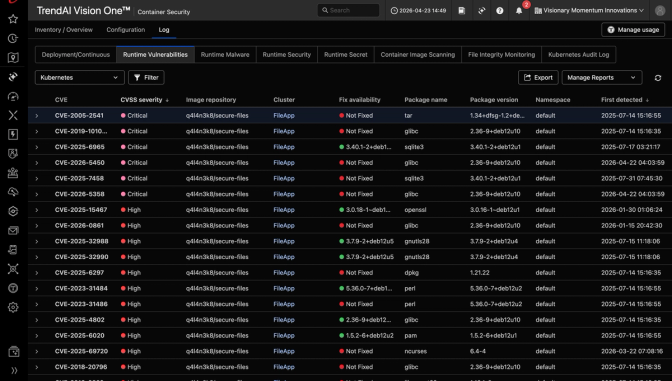Click the lightning bolt sidebar icon

(13, 135)
